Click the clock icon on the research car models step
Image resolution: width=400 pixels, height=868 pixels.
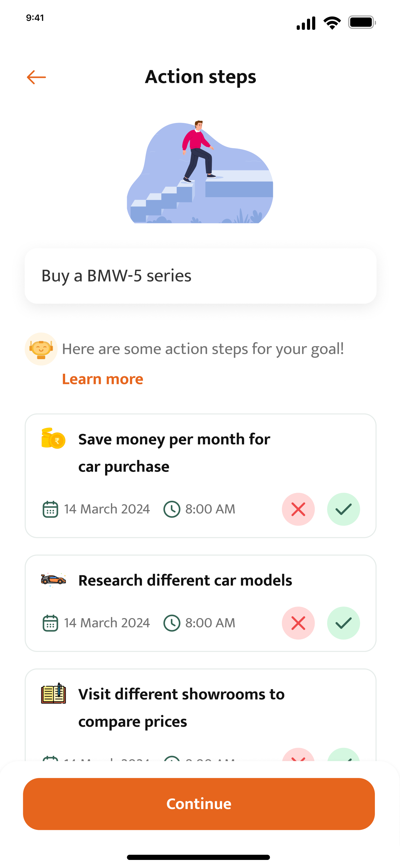[x=172, y=623]
